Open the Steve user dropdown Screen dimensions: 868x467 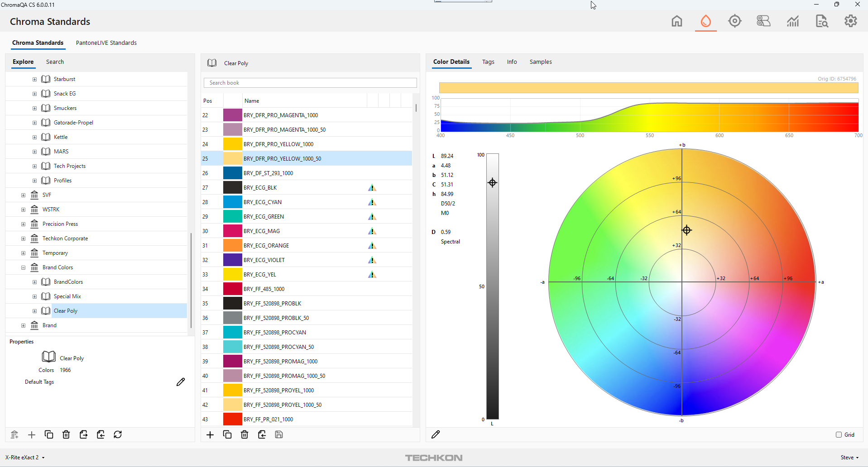849,457
